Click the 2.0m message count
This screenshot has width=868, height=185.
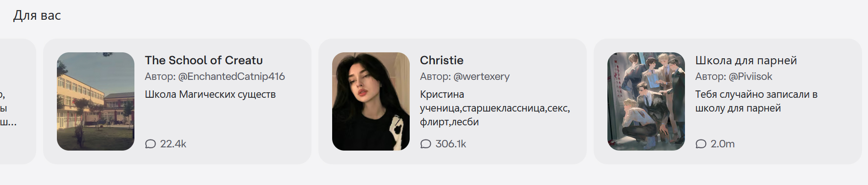723,144
